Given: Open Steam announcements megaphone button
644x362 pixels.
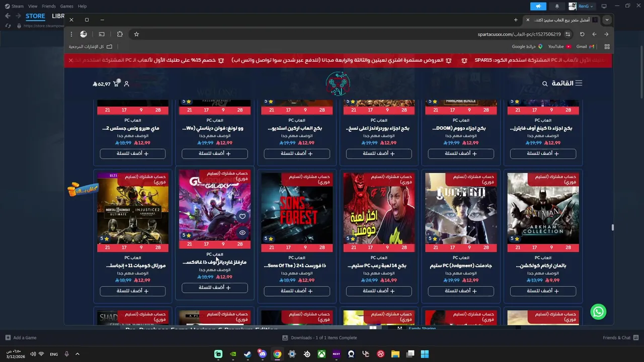Looking at the screenshot, I should (538, 6).
